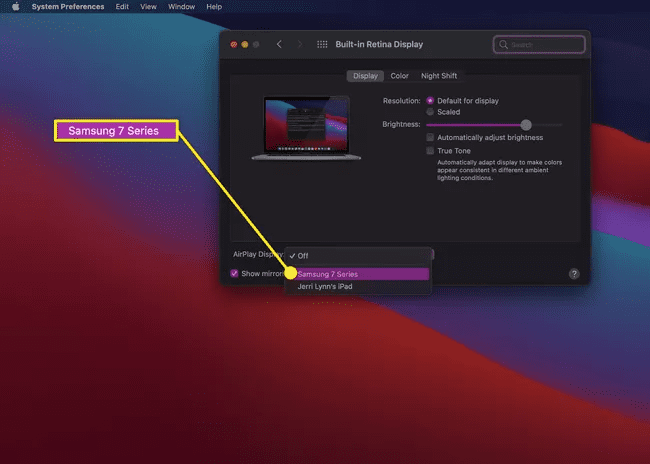Toggle Show mirroring options checkbox

[235, 273]
